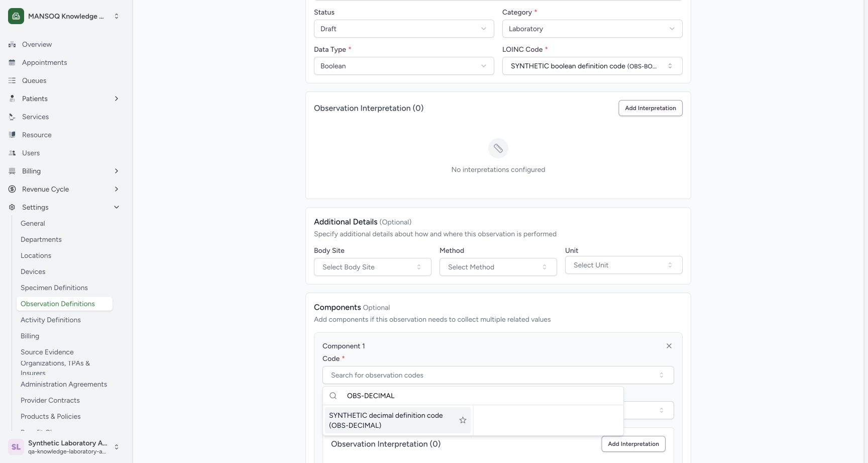The width and height of the screenshot is (868, 463).
Task: Click the SL avatar badge
Action: point(16,446)
